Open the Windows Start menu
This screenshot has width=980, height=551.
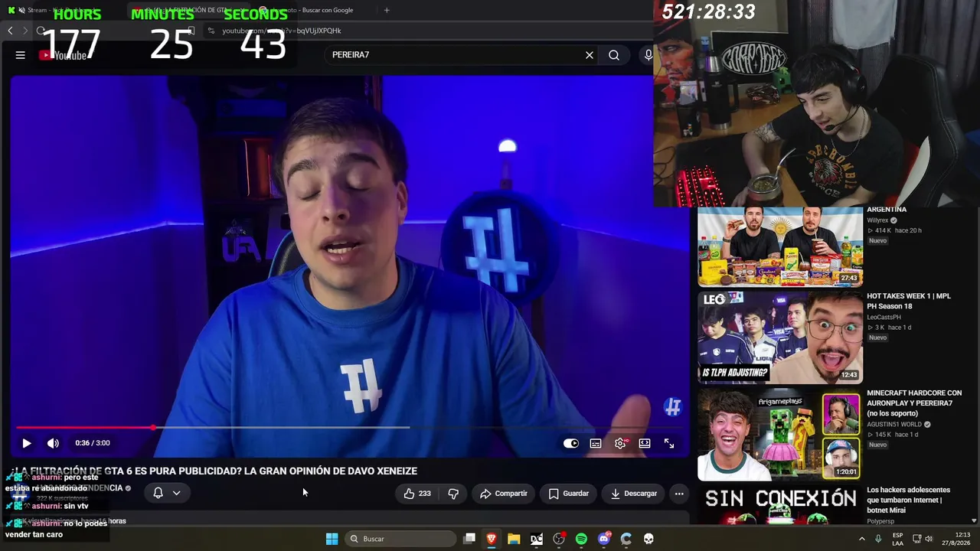332,539
